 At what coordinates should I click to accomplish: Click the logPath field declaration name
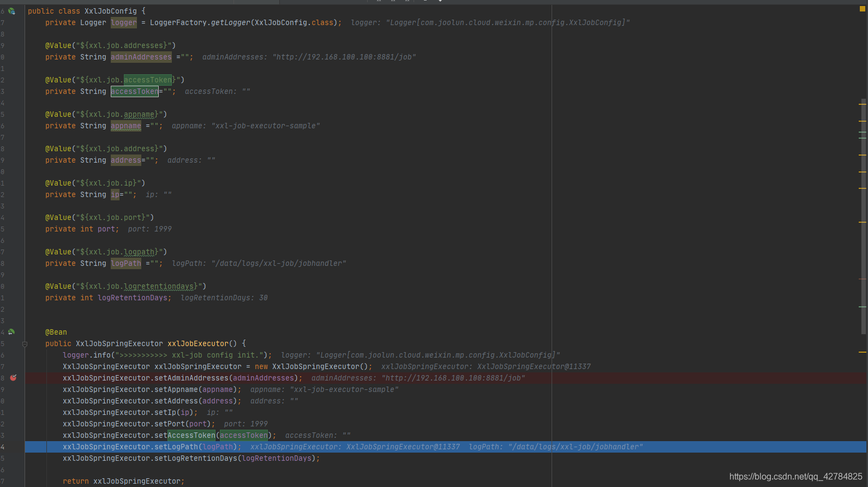pyautogui.click(x=126, y=263)
